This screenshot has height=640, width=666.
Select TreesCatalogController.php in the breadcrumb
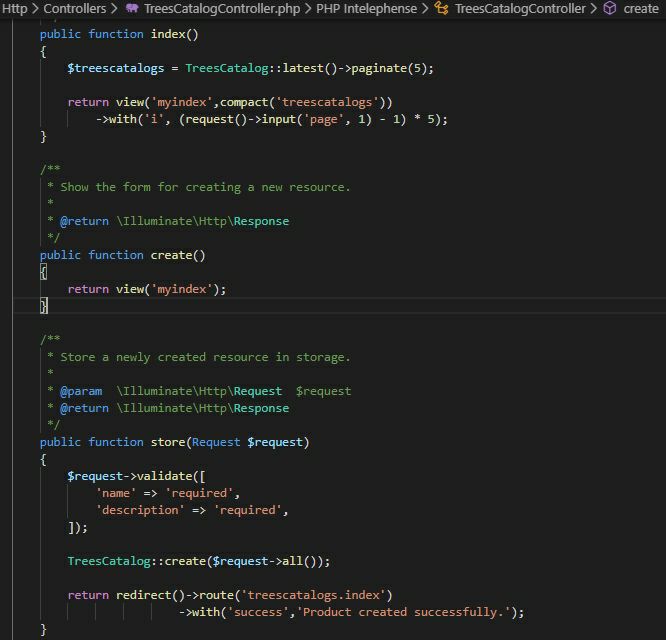222,8
